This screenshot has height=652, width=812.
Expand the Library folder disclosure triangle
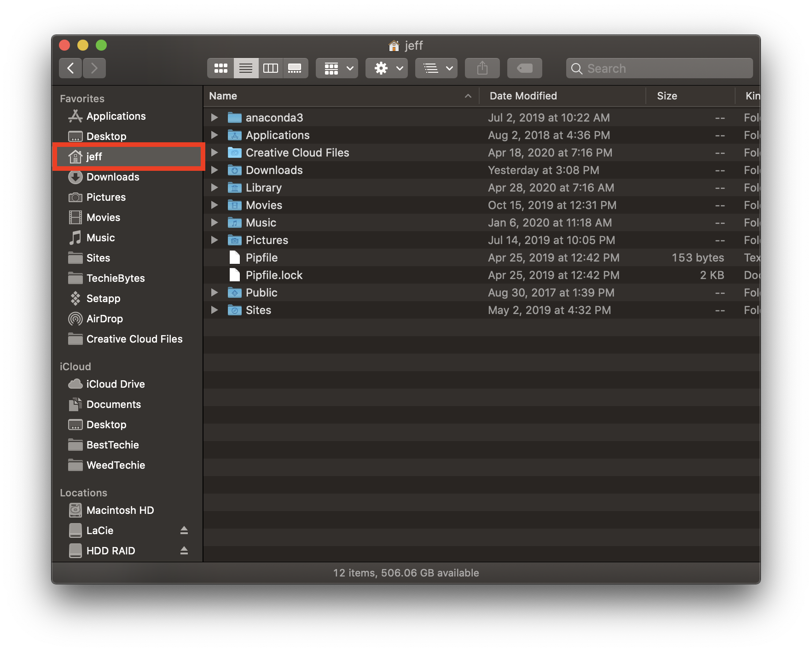215,188
